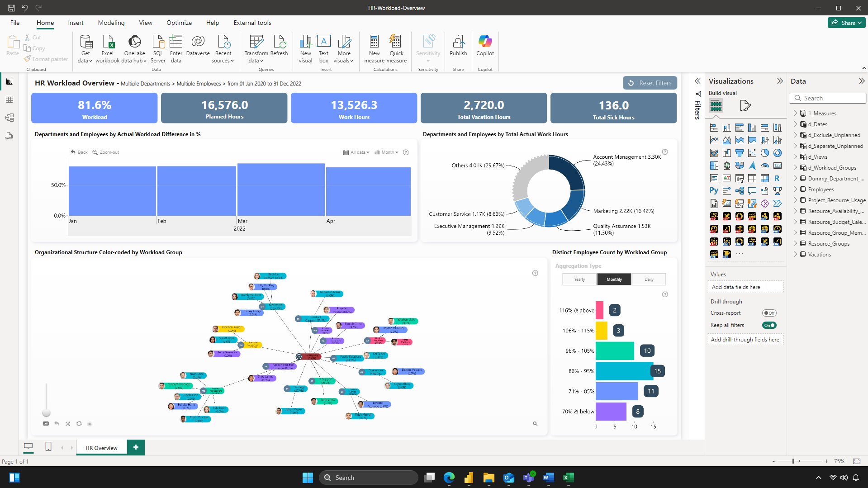Switch to the Optimize ribbon tab

tap(179, 23)
